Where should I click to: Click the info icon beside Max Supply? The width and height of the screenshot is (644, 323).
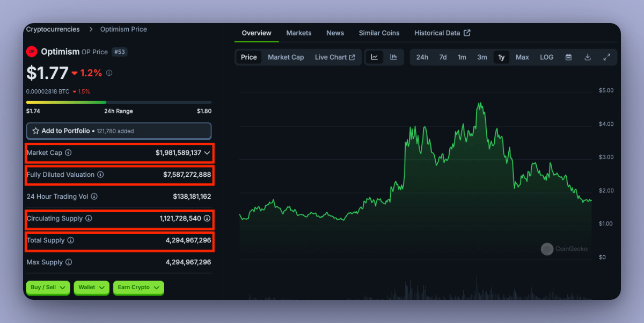tap(69, 262)
